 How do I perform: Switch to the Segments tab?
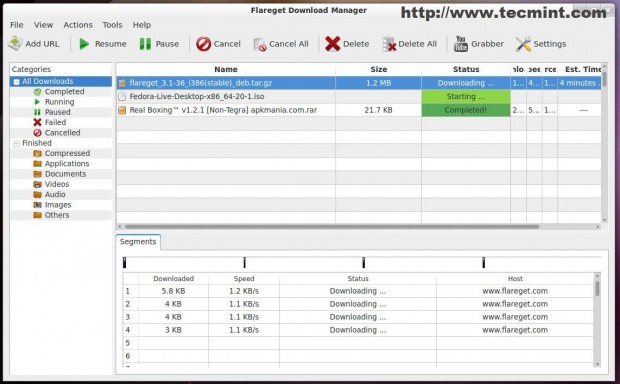pyautogui.click(x=138, y=242)
